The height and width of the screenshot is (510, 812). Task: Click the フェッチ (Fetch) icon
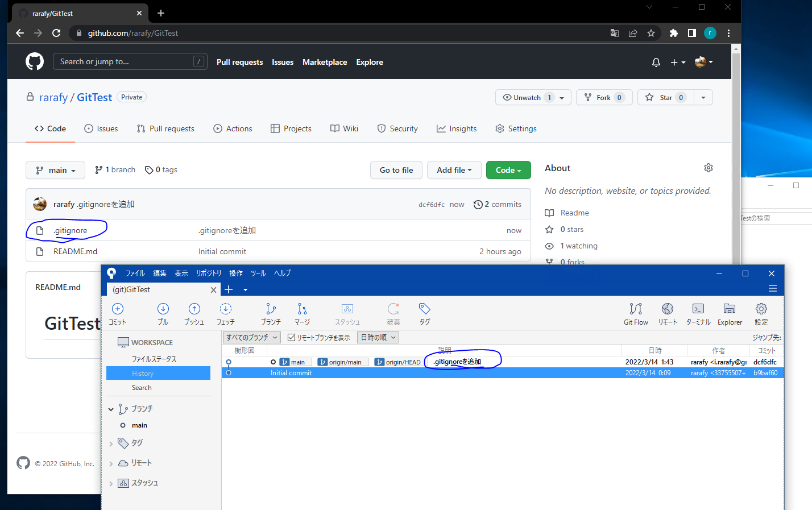point(225,313)
